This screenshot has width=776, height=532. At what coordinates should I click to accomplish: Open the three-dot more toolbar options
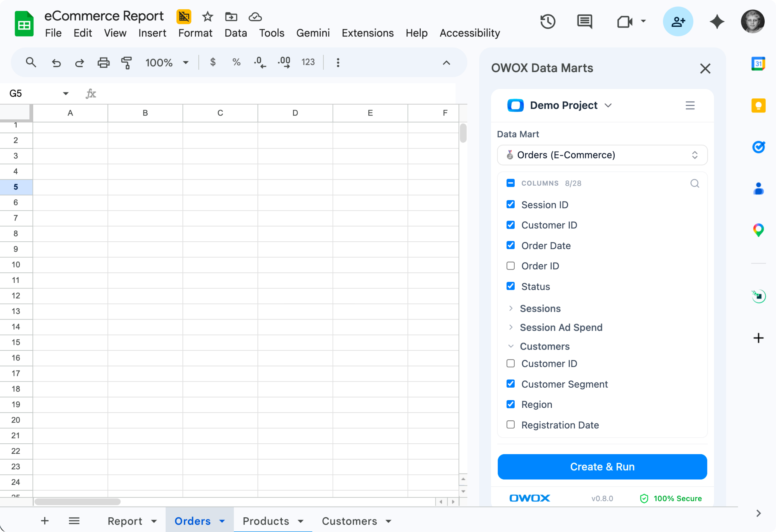[338, 62]
